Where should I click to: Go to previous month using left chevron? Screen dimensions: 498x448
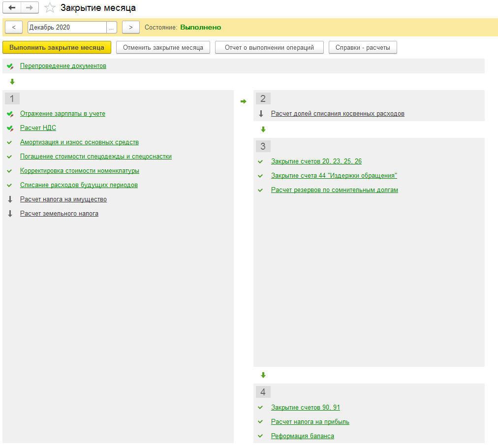(13, 28)
